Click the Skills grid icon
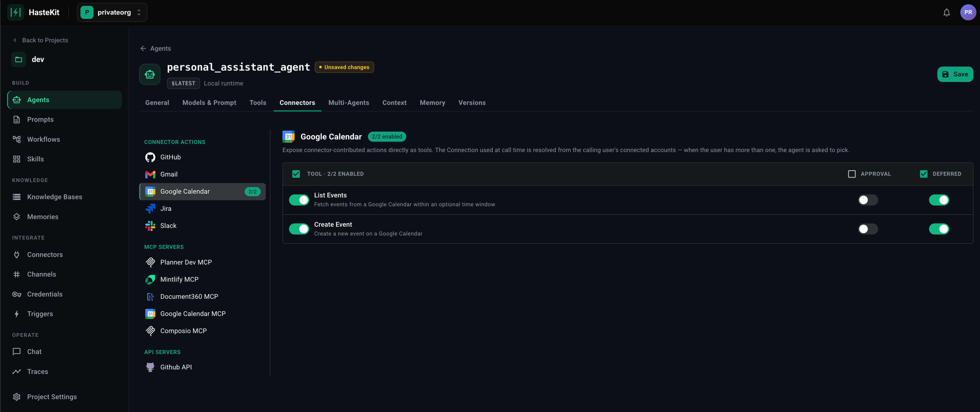 17,159
